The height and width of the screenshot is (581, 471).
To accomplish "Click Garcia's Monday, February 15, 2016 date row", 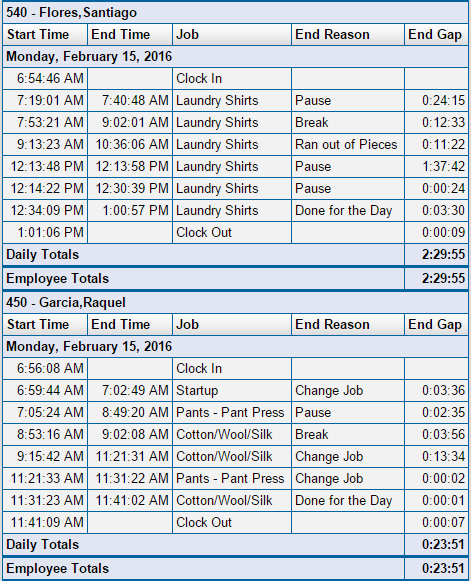I will [235, 346].
